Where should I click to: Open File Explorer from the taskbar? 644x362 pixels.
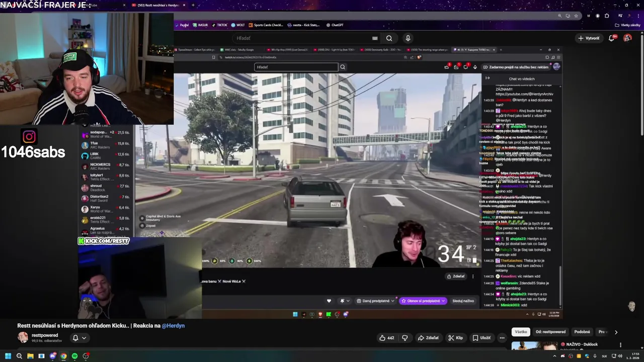coord(30,356)
